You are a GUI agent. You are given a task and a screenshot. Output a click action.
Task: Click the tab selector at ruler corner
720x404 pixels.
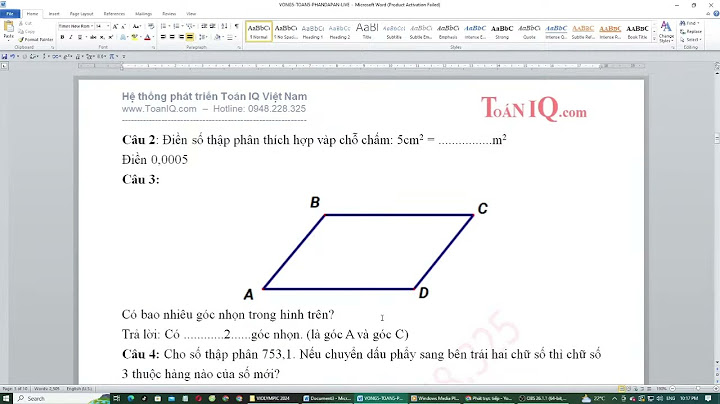(5, 66)
